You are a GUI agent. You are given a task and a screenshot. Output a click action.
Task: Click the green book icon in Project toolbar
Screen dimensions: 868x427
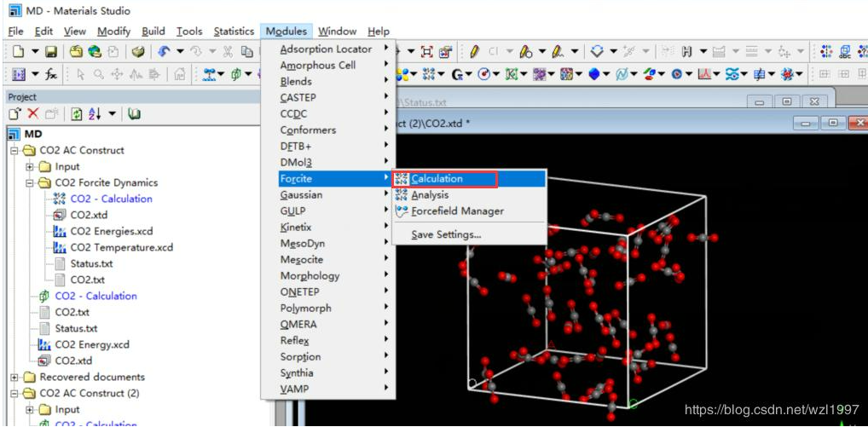point(134,114)
